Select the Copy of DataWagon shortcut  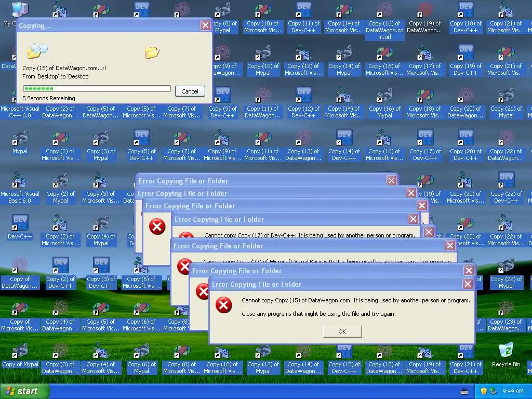pyautogui.click(x=20, y=273)
